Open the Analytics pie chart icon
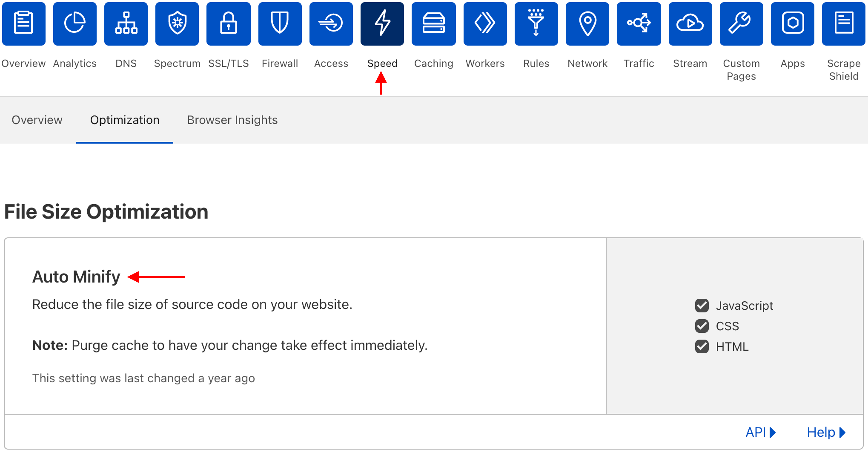This screenshot has height=453, width=868. 74,23
